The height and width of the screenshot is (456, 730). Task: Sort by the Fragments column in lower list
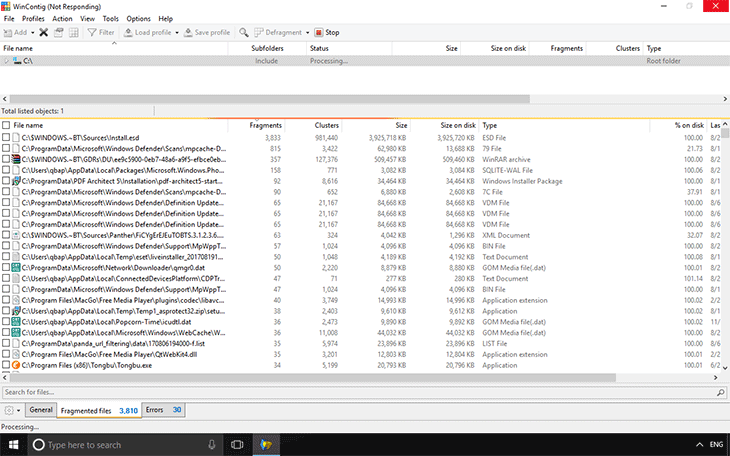pyautogui.click(x=257, y=125)
